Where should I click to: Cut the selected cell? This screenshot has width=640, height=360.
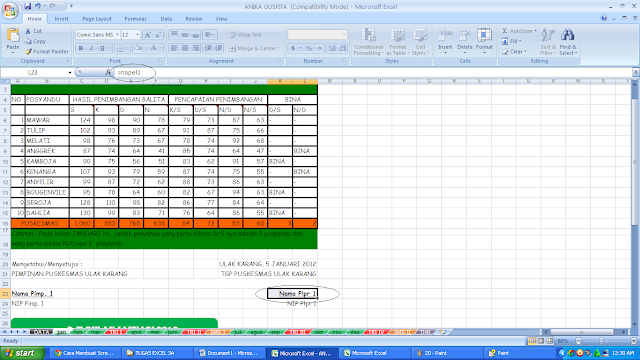33,31
